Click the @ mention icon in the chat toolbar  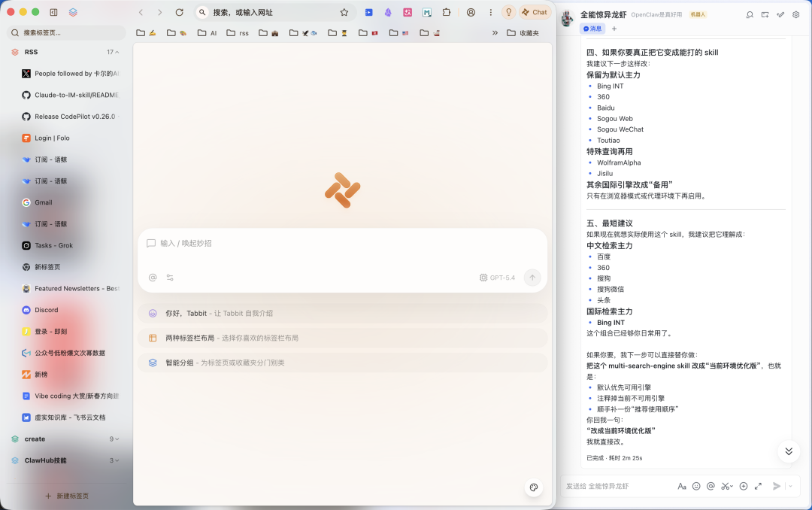click(710, 486)
